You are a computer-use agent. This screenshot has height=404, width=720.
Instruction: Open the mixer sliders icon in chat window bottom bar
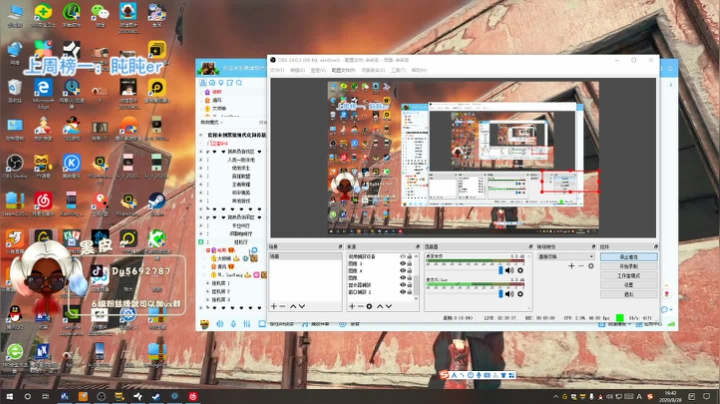(247, 324)
